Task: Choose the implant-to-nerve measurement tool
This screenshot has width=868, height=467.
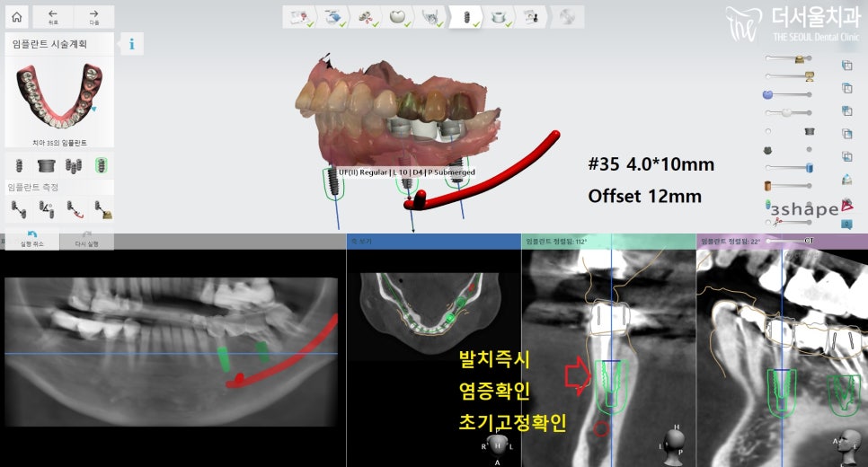Action: coord(75,209)
